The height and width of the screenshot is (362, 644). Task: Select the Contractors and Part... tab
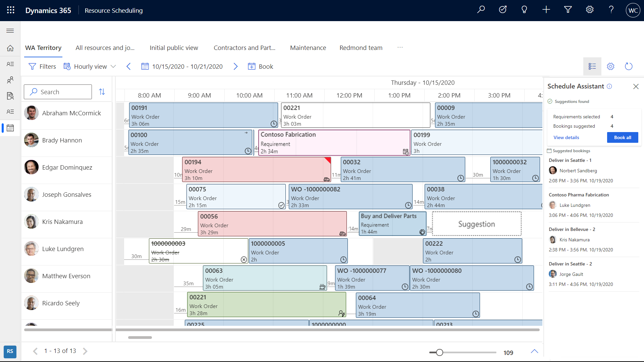[x=245, y=47]
